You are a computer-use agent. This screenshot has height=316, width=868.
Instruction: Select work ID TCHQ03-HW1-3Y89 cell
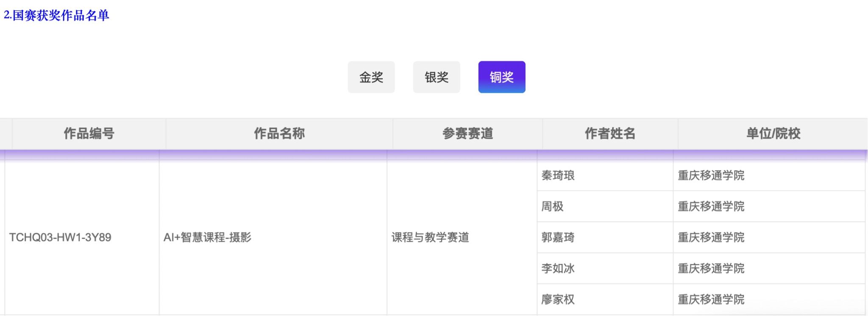(60, 238)
